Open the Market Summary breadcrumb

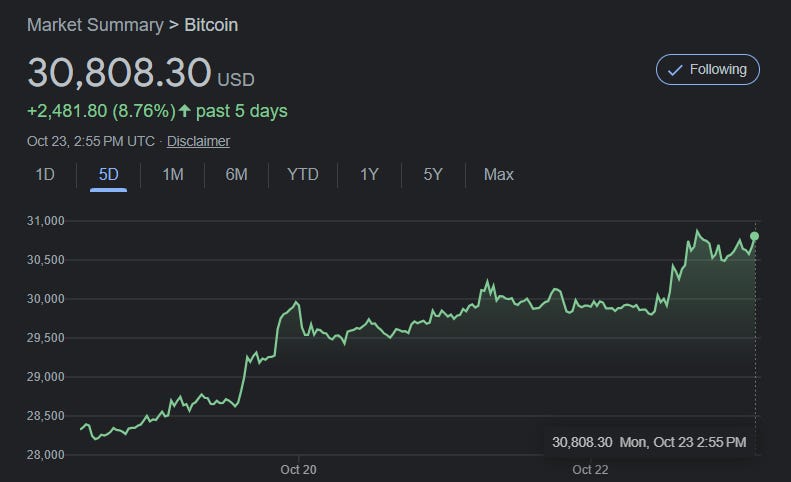point(95,25)
